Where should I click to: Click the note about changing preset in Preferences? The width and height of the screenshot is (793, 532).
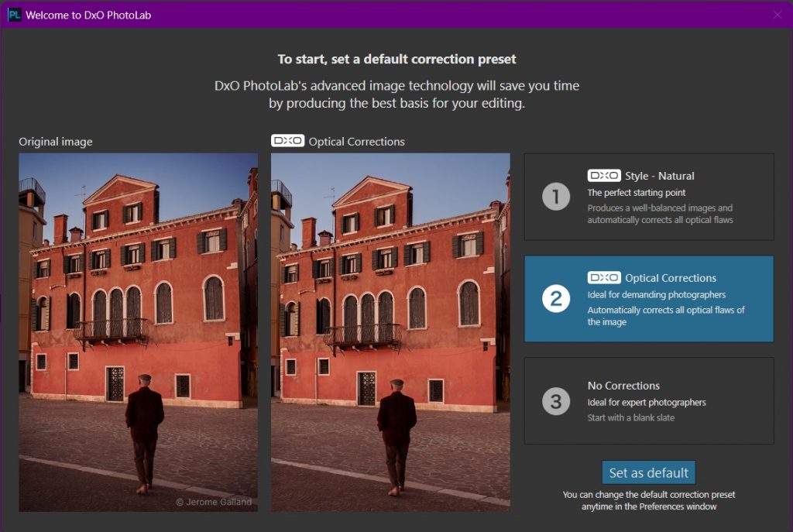point(649,501)
